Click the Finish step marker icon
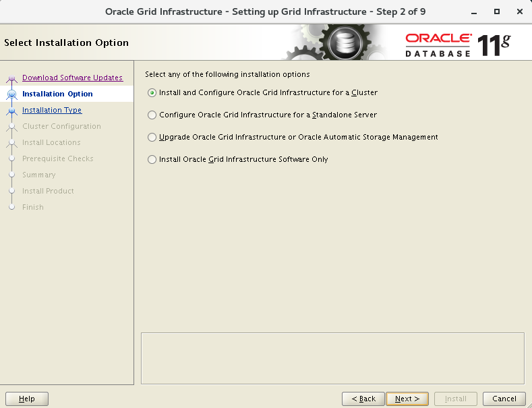 pos(12,207)
